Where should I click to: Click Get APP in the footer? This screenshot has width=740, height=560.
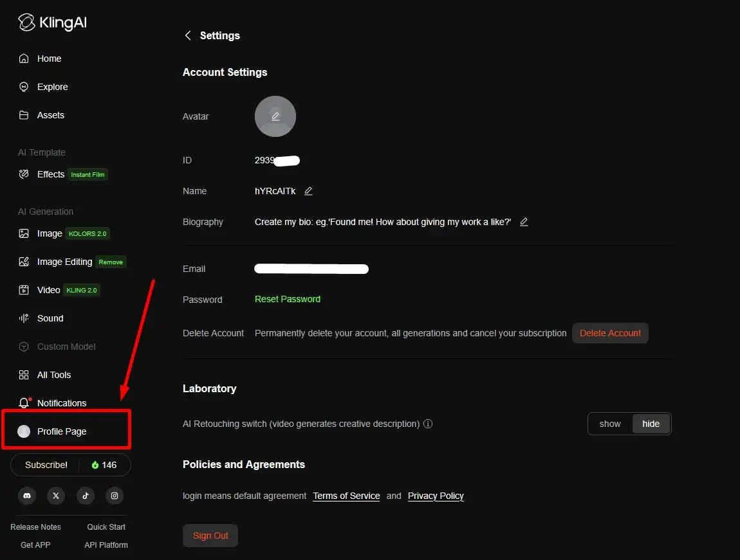point(35,545)
